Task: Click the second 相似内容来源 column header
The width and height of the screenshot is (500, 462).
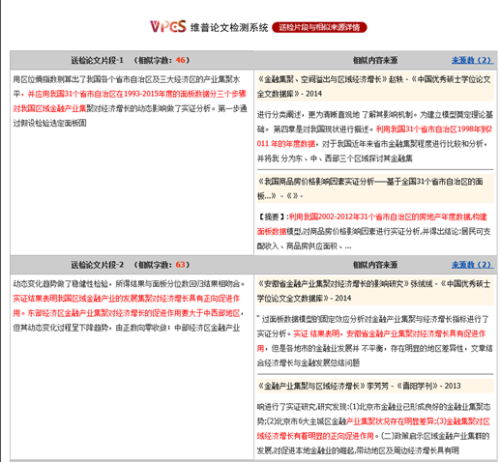Action: [375, 265]
